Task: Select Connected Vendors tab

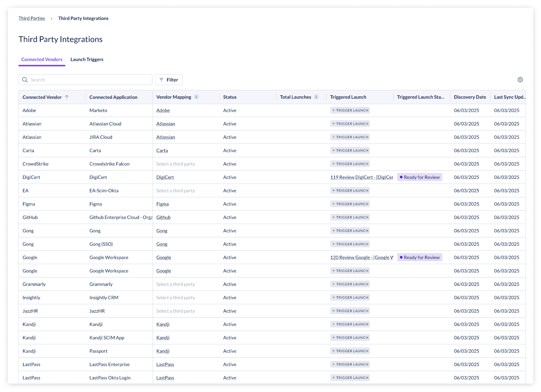Action: (x=42, y=59)
